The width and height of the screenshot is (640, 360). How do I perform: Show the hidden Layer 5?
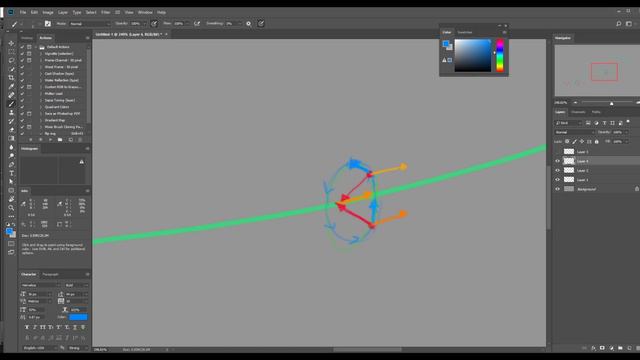coord(558,151)
